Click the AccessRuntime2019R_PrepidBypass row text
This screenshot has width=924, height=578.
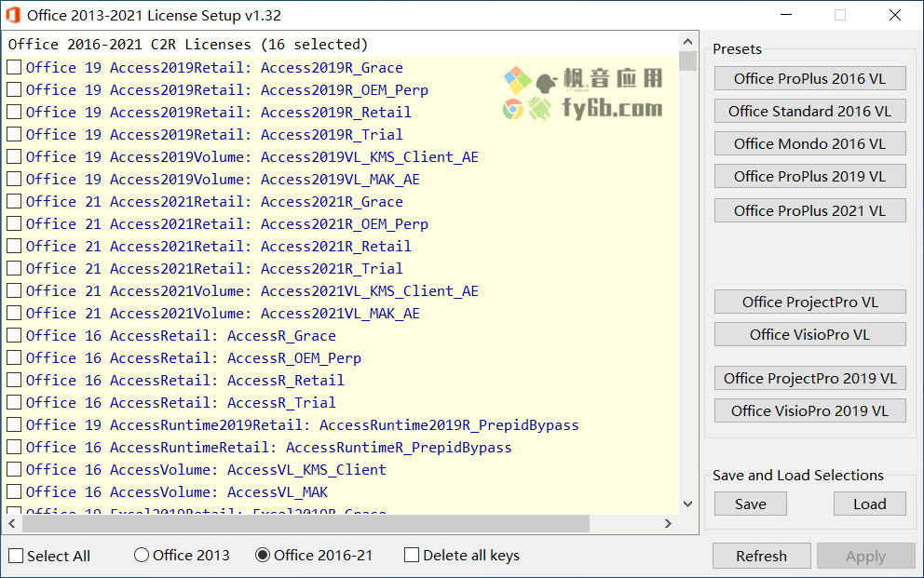click(303, 425)
